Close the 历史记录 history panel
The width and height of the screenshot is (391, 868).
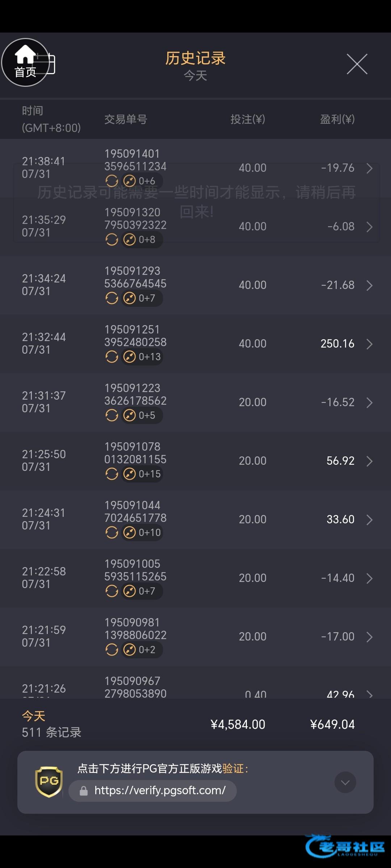(357, 64)
